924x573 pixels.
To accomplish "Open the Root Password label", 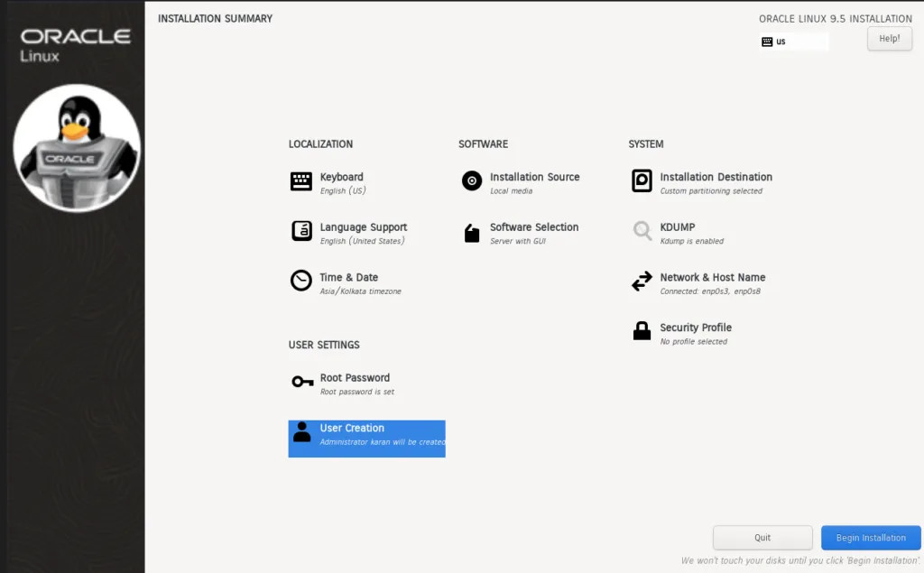I will [355, 377].
